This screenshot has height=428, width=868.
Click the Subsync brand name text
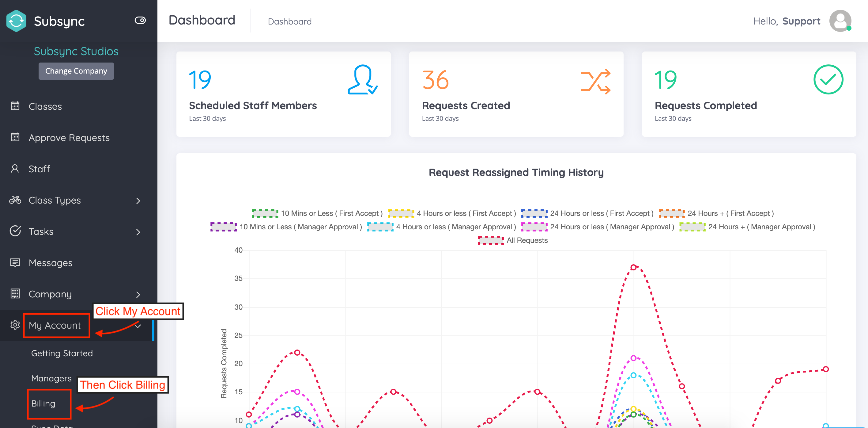coord(59,21)
